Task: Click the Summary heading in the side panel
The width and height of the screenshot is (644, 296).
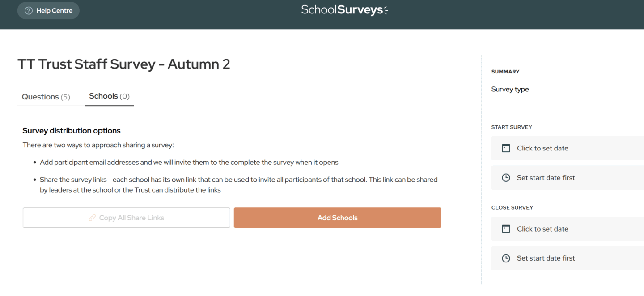Action: pyautogui.click(x=505, y=72)
